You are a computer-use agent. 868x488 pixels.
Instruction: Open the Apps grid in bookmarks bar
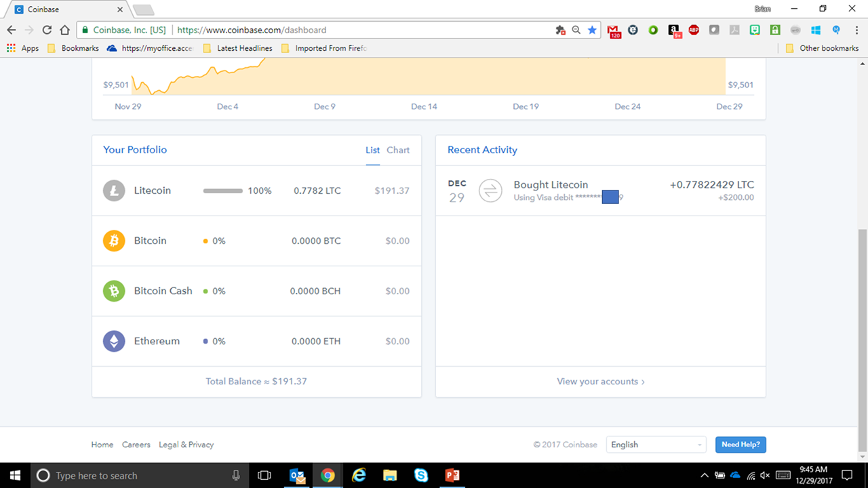pos(22,48)
